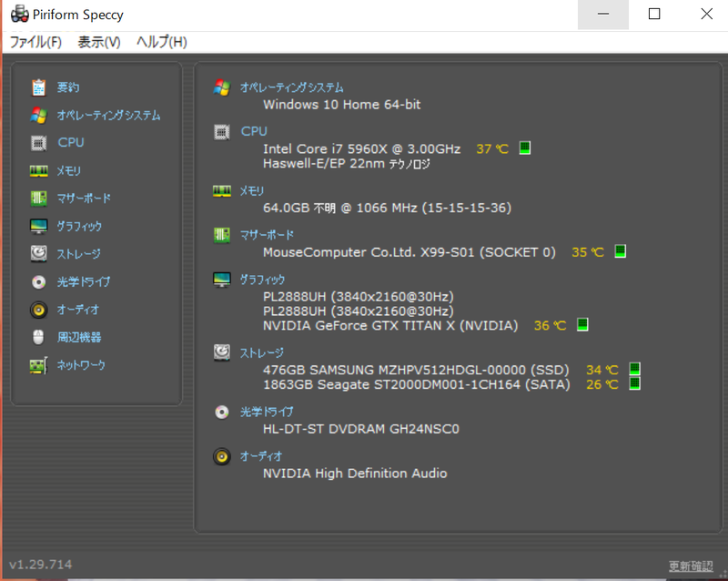This screenshot has width=728, height=581.
Task: Click the Windows 10 Home 64-bit text
Action: (x=342, y=105)
